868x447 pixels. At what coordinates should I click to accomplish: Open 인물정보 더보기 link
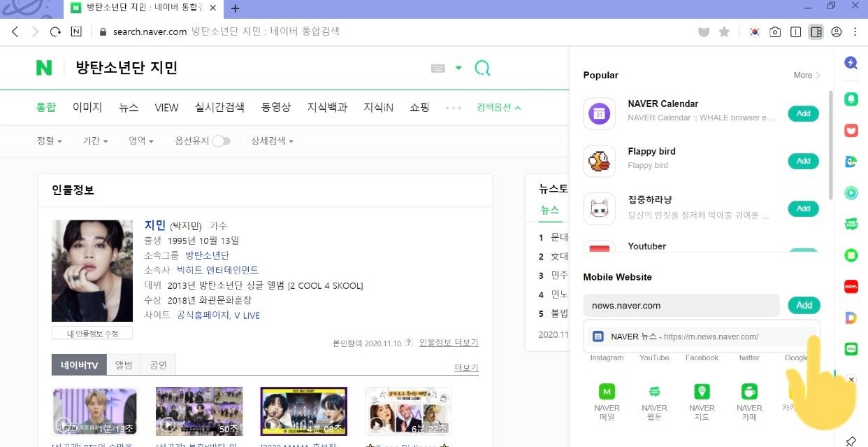click(x=449, y=343)
